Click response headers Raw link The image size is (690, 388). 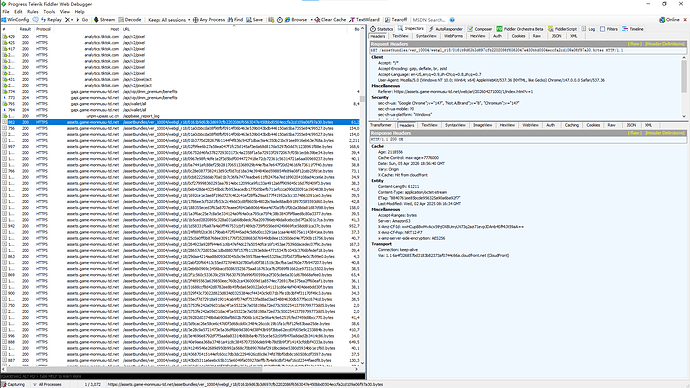click(x=635, y=133)
